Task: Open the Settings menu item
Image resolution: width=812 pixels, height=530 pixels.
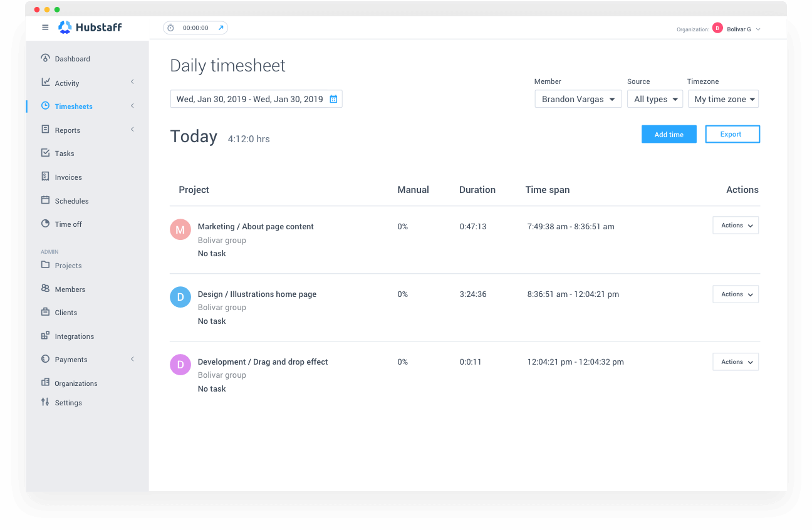Action: (68, 402)
